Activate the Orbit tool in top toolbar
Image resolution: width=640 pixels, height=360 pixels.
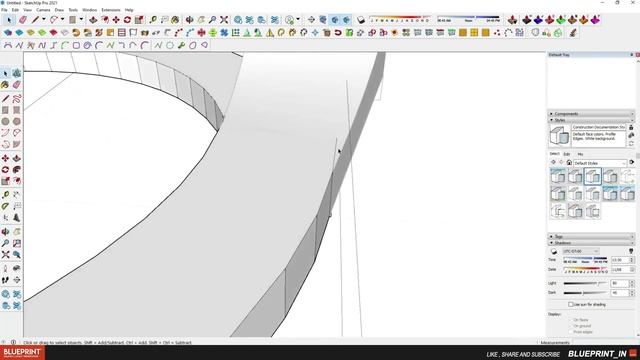tap(189, 20)
